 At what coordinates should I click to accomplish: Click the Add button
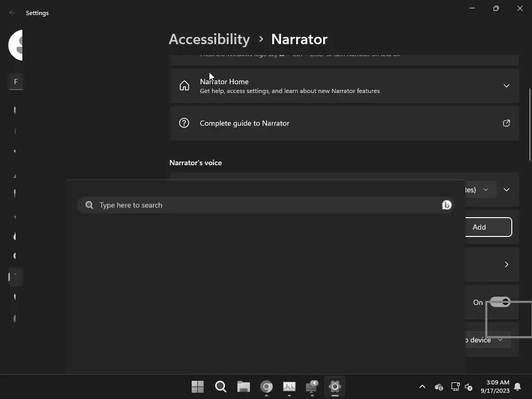488,227
